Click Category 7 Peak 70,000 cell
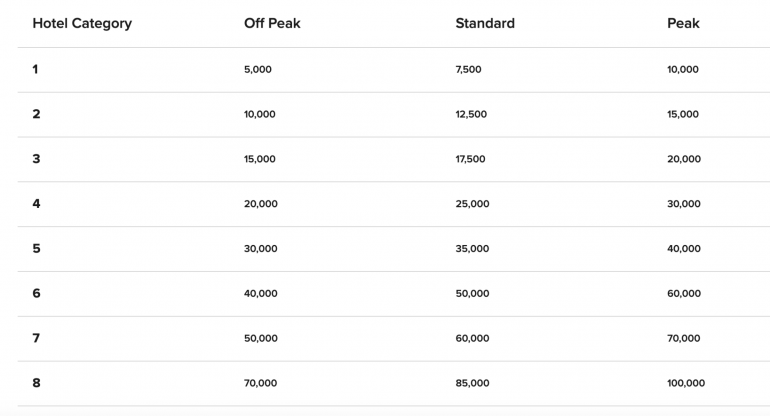This screenshot has height=416, width=770. pos(683,338)
